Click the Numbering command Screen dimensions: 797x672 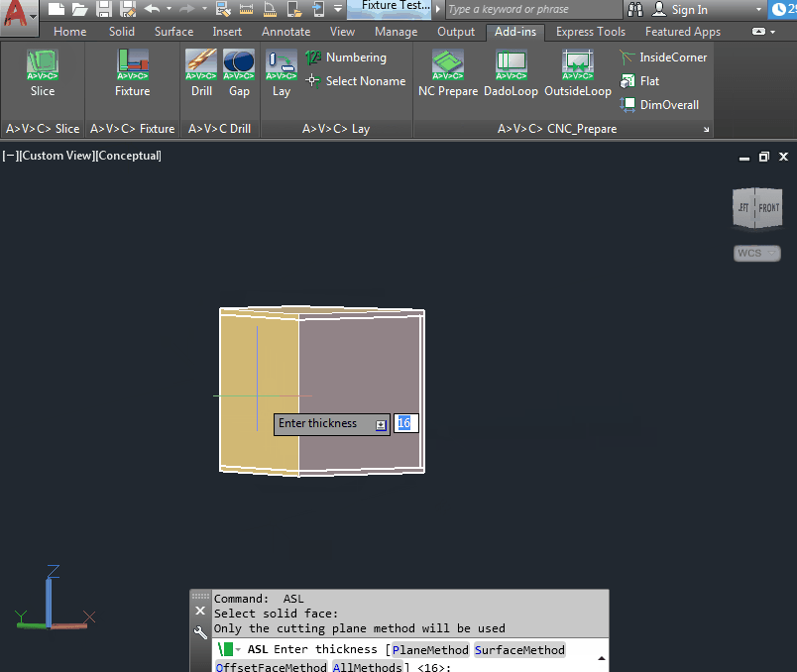click(346, 57)
